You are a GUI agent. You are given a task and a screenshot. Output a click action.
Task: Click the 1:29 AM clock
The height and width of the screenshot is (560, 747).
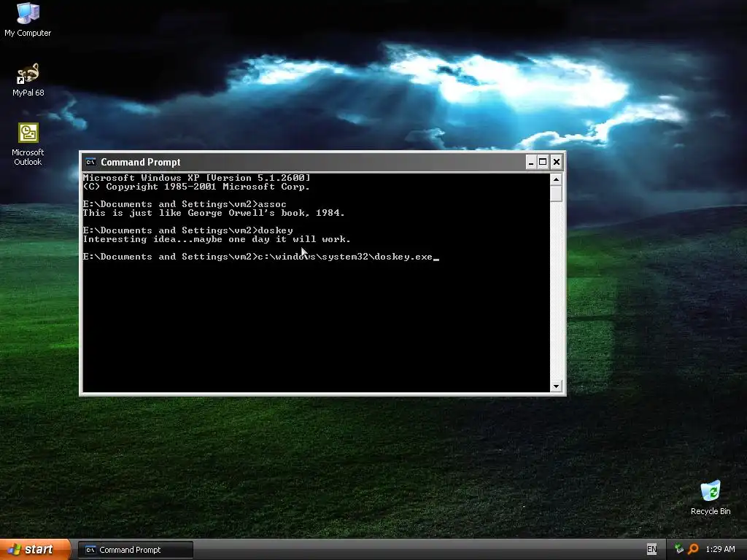coord(720,549)
